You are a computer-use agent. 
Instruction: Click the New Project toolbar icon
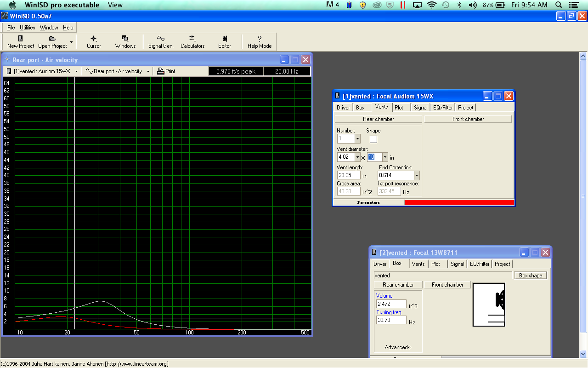(x=21, y=42)
